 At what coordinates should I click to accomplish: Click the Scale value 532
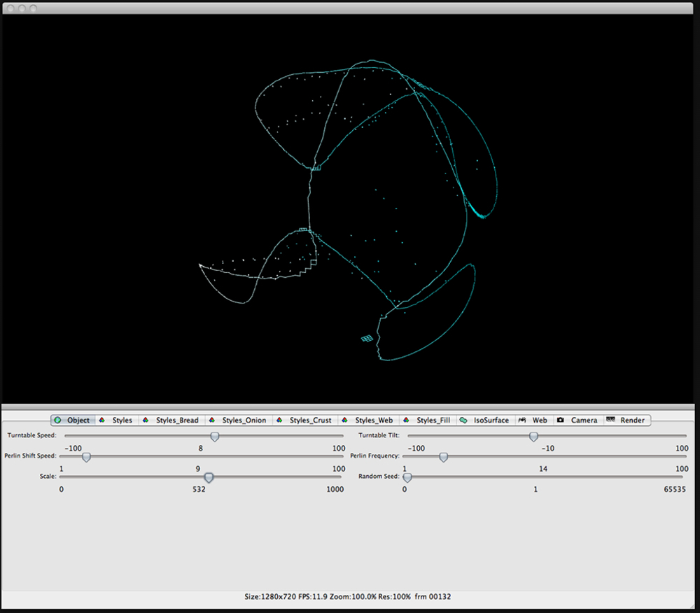(x=199, y=489)
